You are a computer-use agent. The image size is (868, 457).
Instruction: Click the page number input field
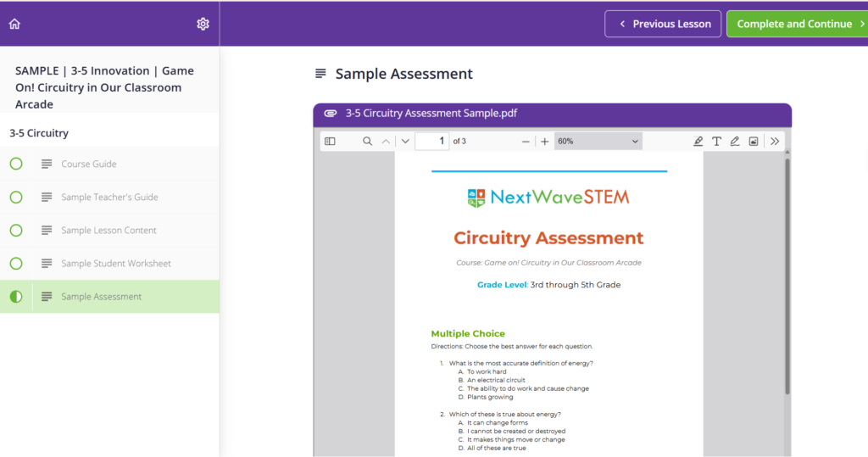(431, 142)
